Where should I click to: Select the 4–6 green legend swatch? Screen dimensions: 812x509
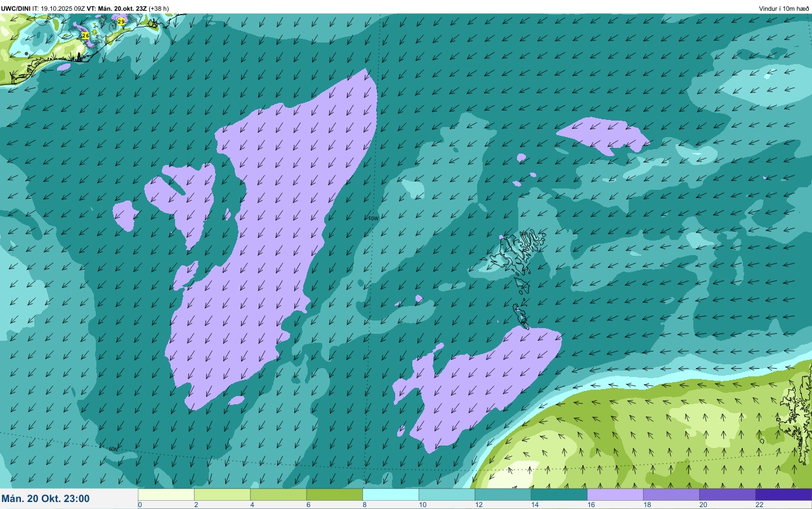click(x=278, y=494)
